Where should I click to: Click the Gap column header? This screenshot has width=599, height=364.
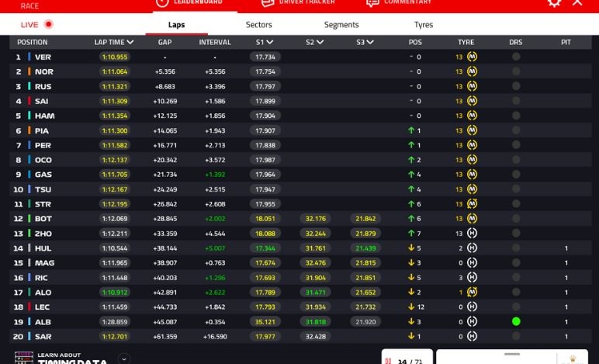coord(164,42)
